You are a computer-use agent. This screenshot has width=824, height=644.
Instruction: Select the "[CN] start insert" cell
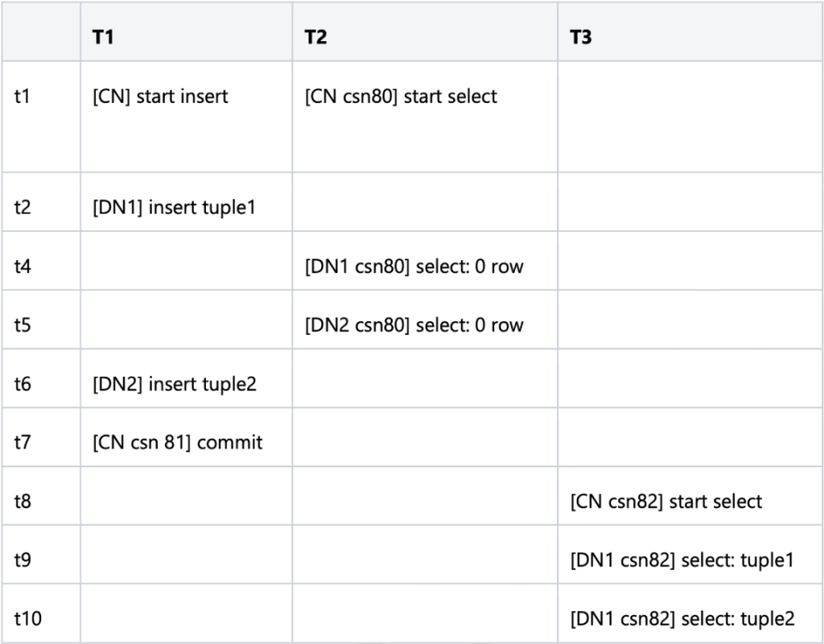[161, 96]
